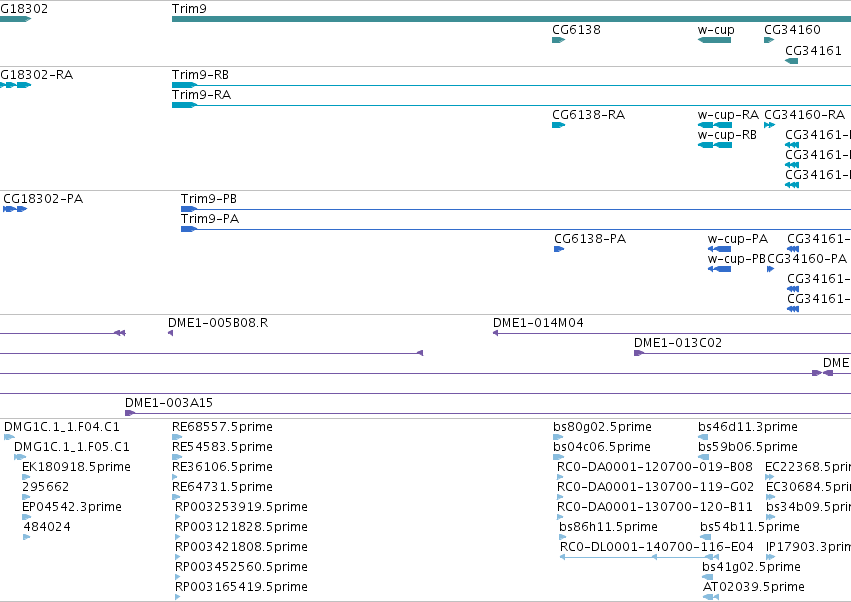This screenshot has width=851, height=602.
Task: Click the CG6138-PA protein glyph
Action: pos(559,249)
